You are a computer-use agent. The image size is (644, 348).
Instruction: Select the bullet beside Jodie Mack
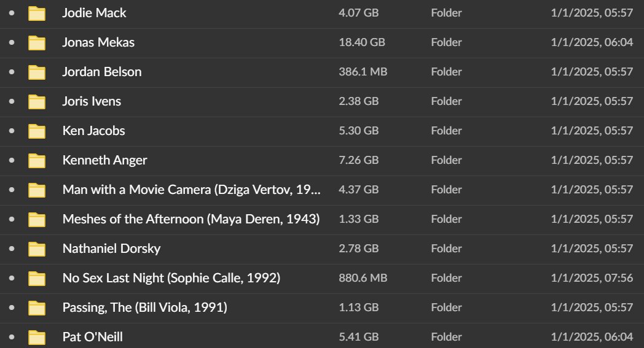click(12, 13)
